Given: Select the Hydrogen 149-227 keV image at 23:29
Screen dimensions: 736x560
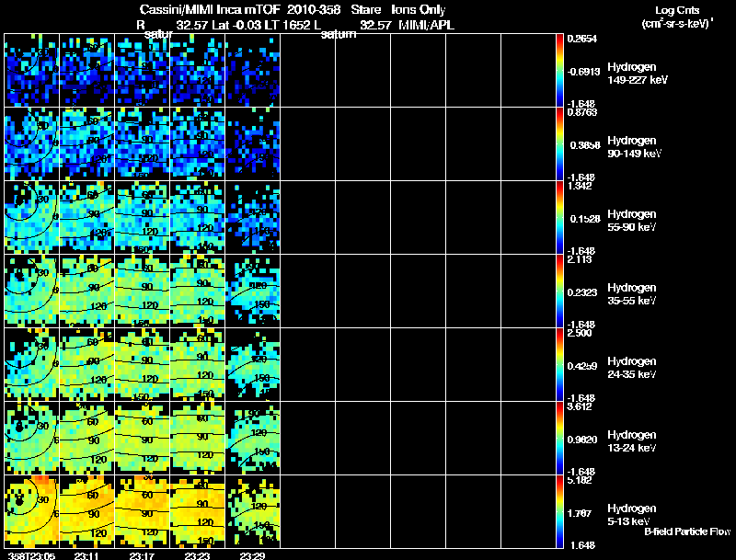Looking at the screenshot, I should [x=253, y=71].
